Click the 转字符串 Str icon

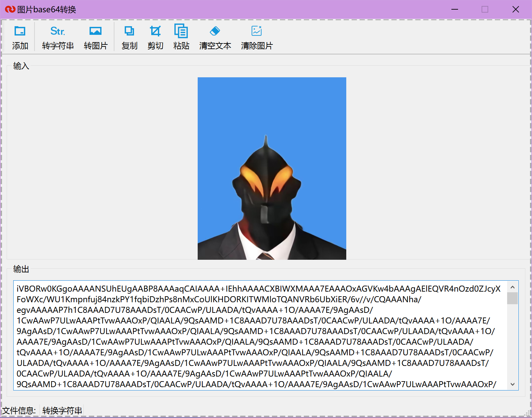[58, 31]
